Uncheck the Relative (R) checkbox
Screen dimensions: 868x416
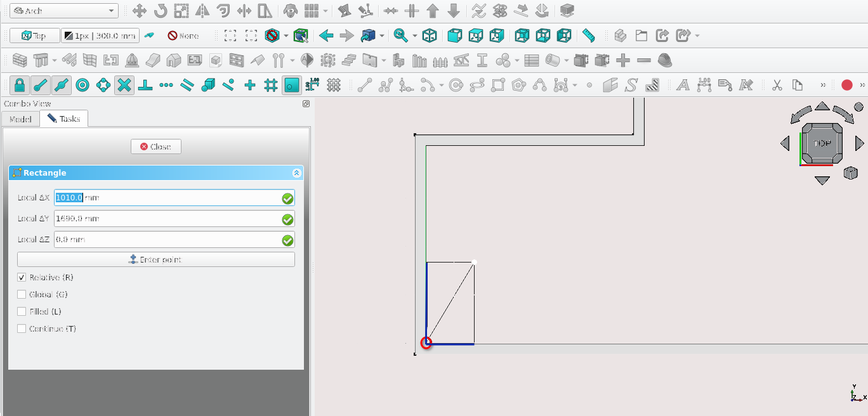(x=22, y=278)
